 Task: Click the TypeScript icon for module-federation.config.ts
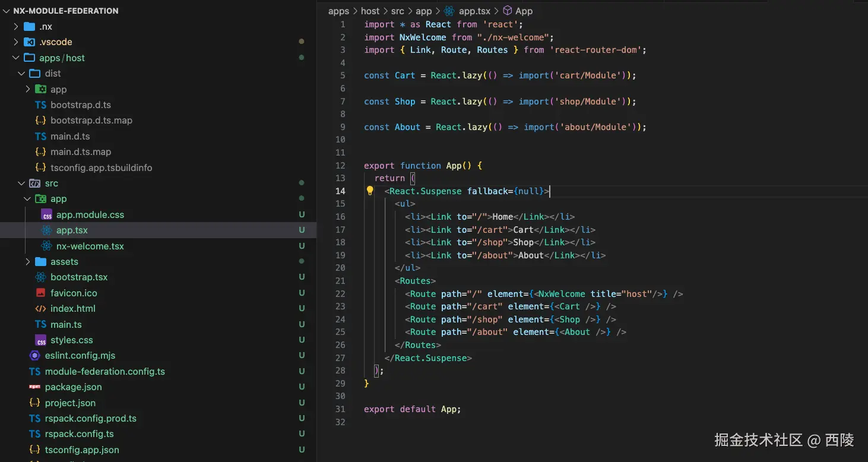point(35,371)
